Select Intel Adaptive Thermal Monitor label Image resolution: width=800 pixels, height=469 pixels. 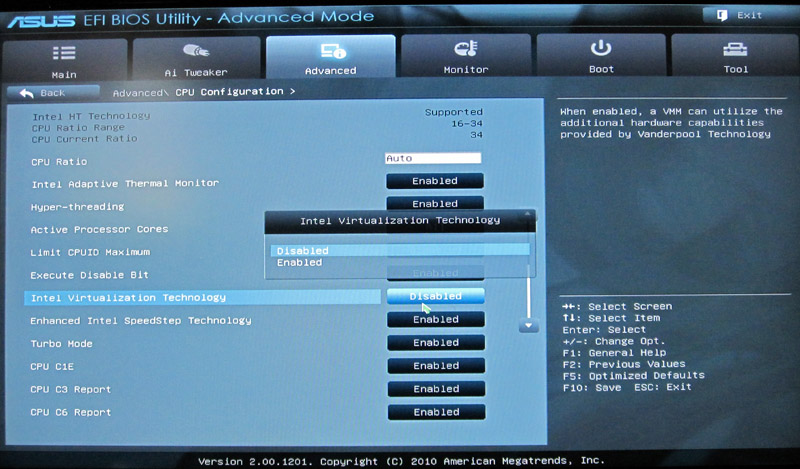point(125,184)
